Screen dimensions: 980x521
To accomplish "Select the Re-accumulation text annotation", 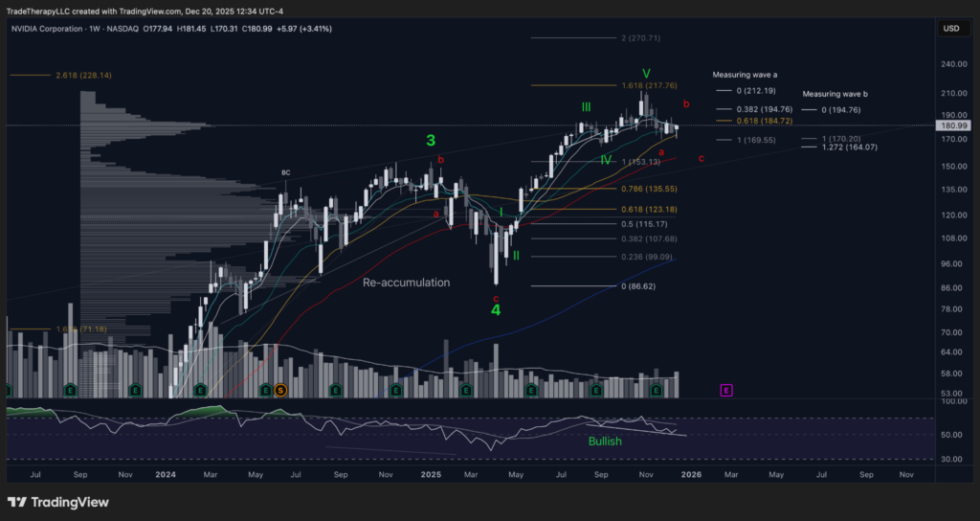I will 406,283.
